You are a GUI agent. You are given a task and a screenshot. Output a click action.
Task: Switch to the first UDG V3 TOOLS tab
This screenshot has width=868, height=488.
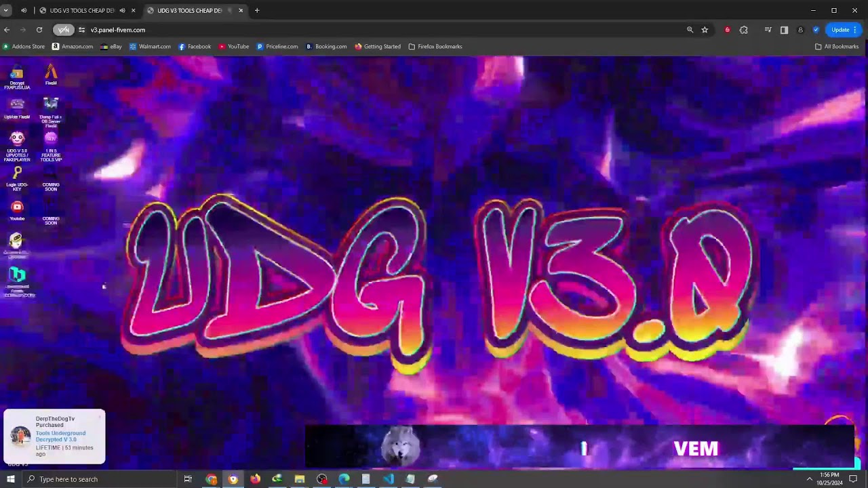(82, 10)
